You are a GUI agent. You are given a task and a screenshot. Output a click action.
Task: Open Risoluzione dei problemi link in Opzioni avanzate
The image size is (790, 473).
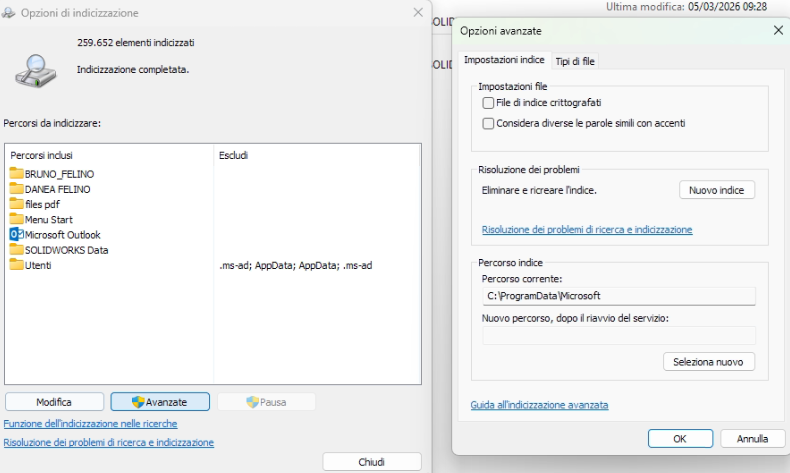tap(587, 230)
